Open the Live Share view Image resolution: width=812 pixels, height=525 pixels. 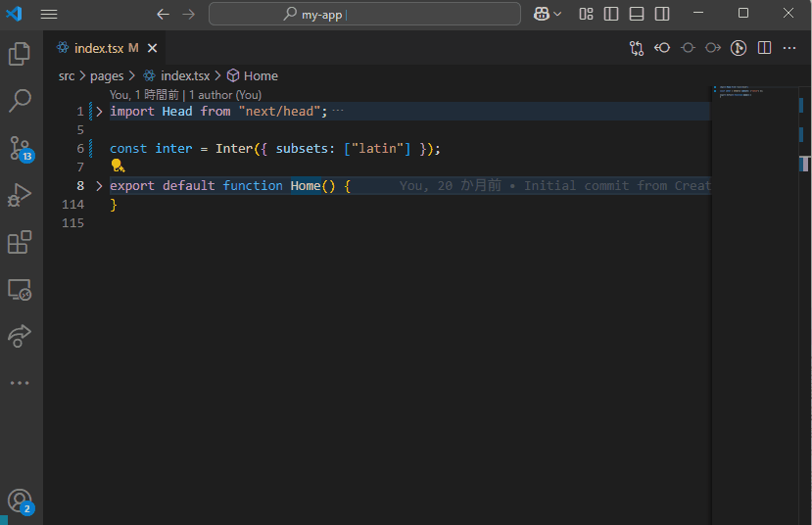click(20, 336)
